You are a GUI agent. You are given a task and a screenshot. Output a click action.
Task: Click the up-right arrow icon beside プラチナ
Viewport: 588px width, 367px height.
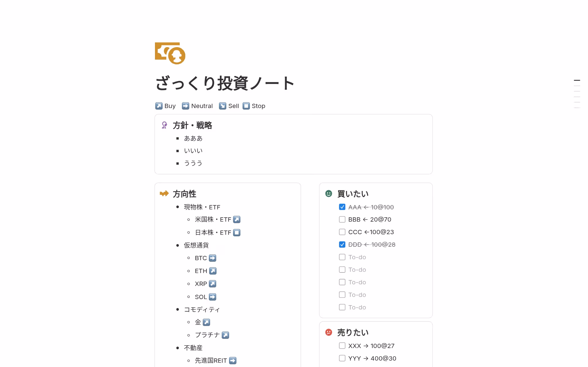click(x=225, y=335)
